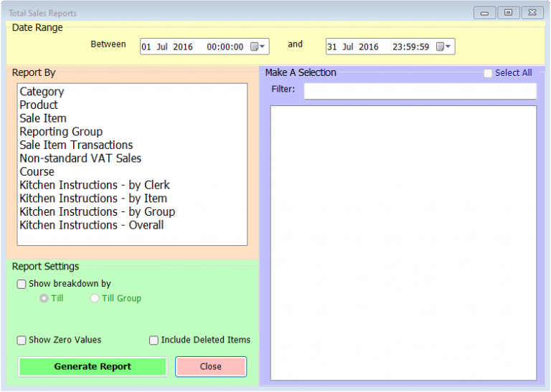This screenshot has width=551, height=392.
Task: Click the pink Close button
Action: click(x=211, y=367)
